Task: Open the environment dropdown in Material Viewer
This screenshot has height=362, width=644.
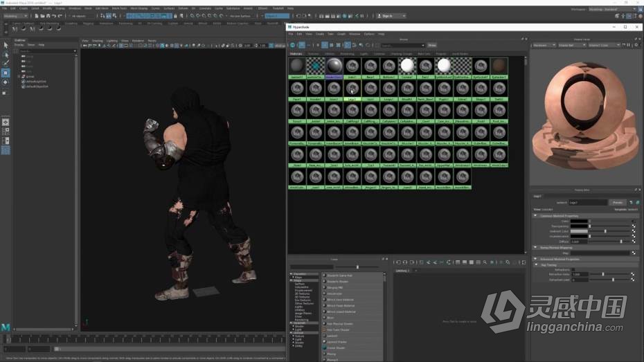Action: pyautogui.click(x=604, y=45)
